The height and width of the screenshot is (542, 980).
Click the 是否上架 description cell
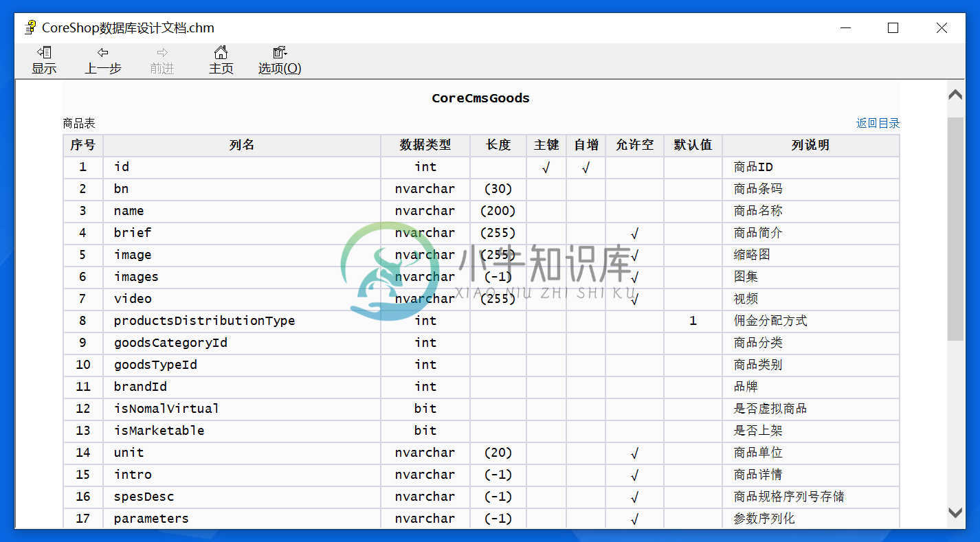(x=810, y=431)
